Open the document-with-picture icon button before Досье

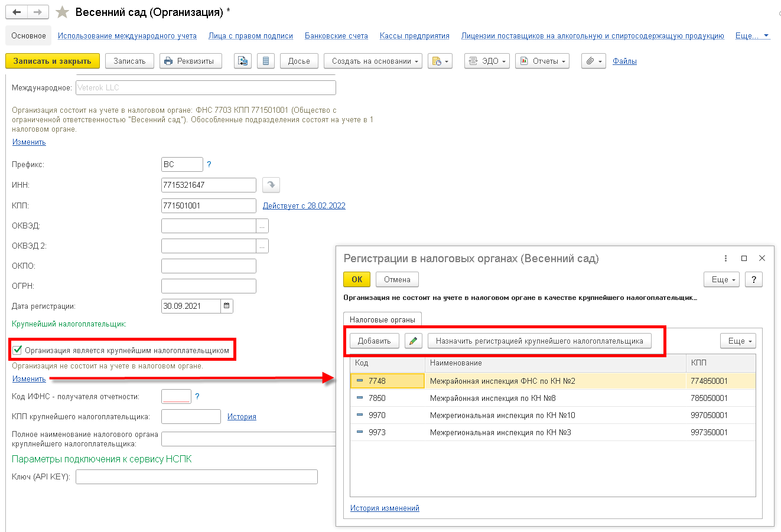243,61
